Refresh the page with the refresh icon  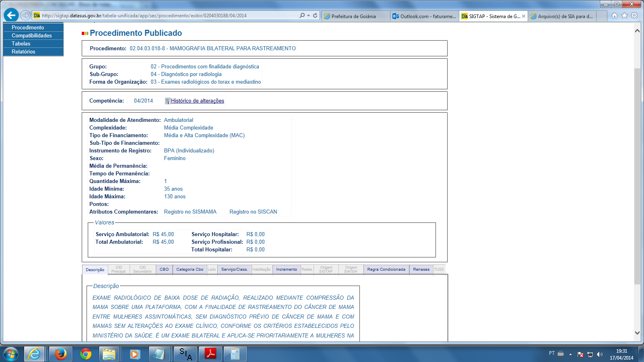pyautogui.click(x=316, y=16)
